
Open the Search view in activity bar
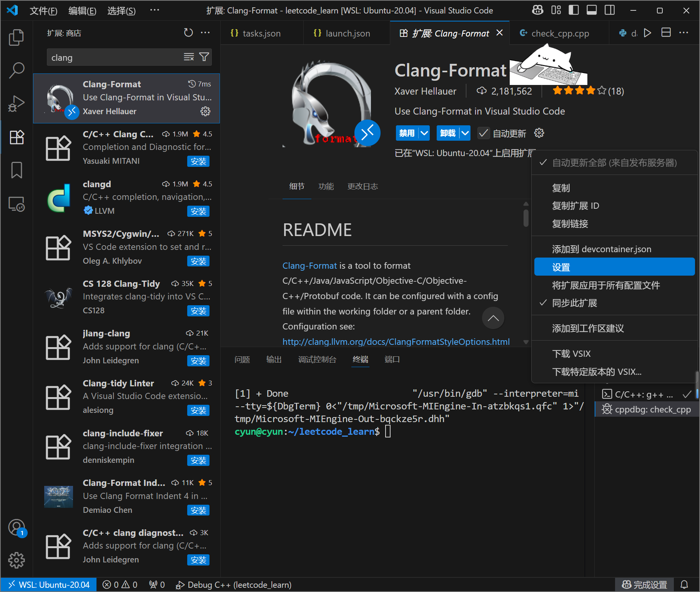click(17, 70)
